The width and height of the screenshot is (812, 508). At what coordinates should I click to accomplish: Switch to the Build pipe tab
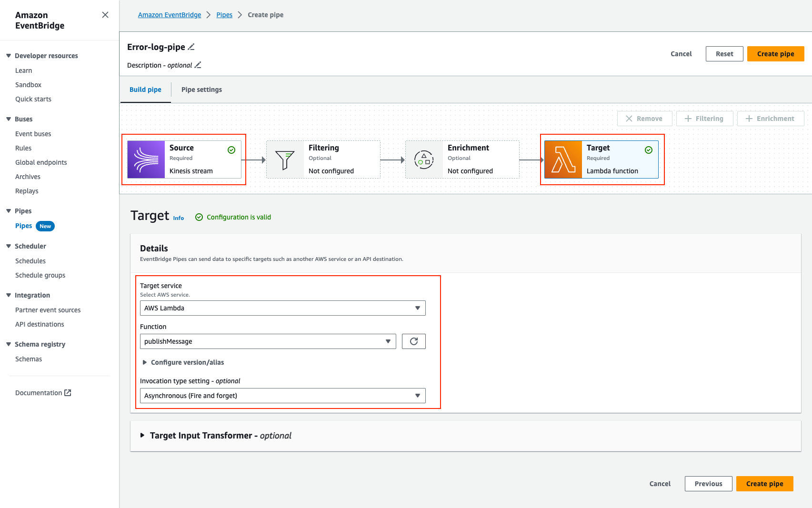click(x=145, y=90)
